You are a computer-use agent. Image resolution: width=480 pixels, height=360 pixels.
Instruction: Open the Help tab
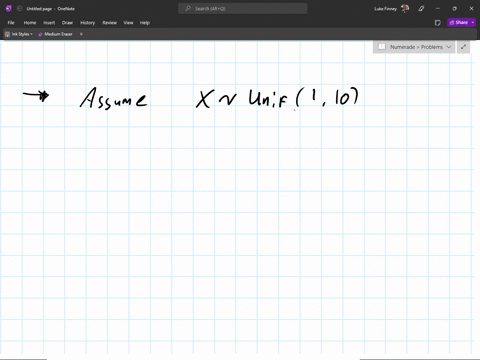tap(145, 23)
